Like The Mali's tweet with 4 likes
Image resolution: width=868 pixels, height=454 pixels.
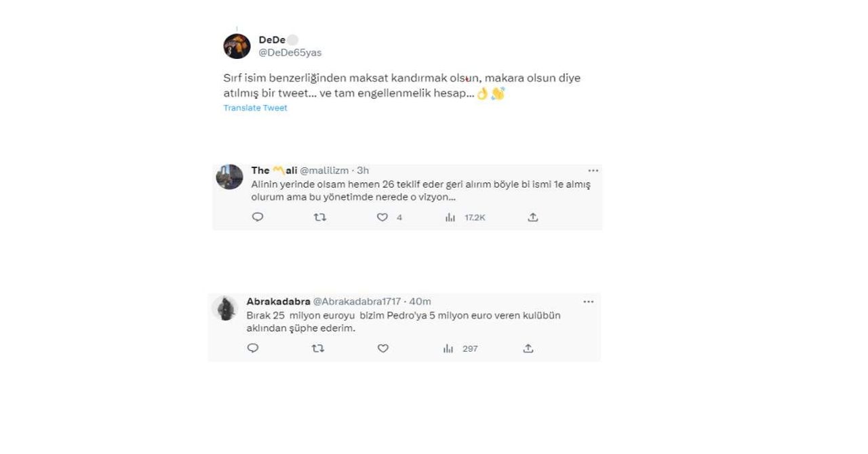coord(382,217)
